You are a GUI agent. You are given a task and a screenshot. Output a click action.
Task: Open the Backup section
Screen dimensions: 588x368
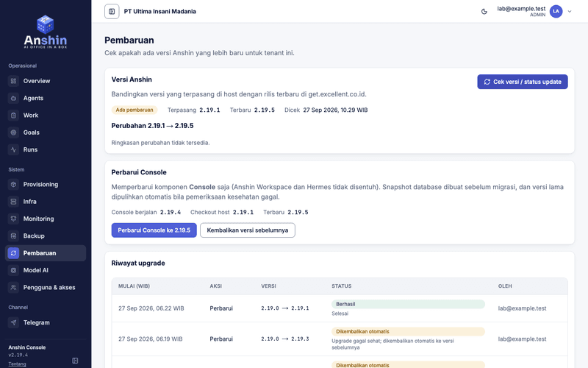pos(46,236)
